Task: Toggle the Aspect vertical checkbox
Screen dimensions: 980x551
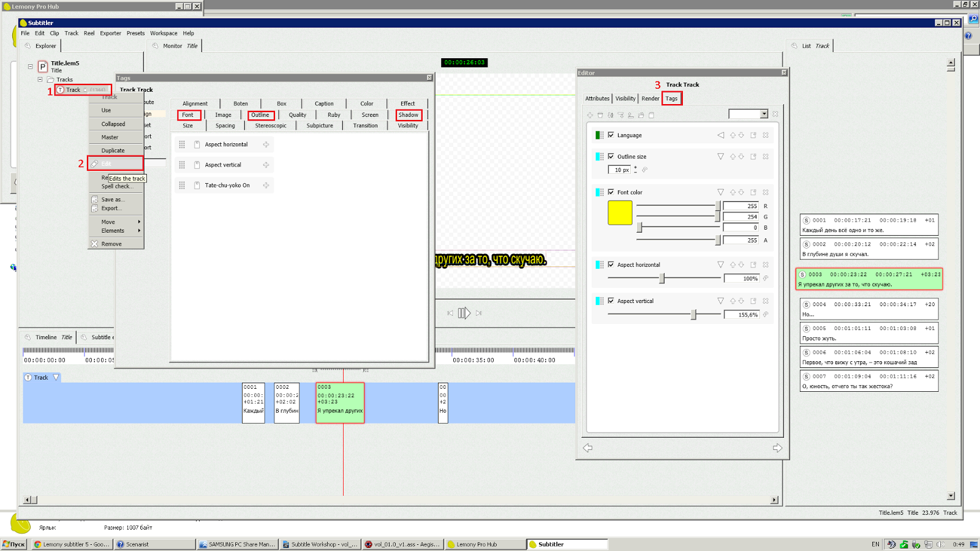Action: click(x=611, y=301)
